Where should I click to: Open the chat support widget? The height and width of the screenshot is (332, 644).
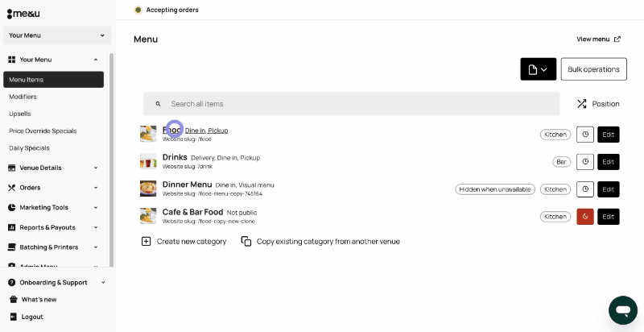coord(623,310)
